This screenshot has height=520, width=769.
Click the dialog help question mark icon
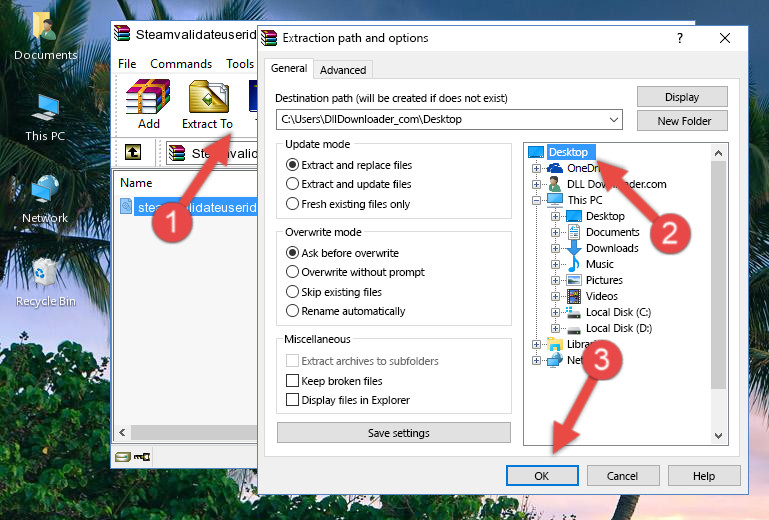[x=680, y=38]
